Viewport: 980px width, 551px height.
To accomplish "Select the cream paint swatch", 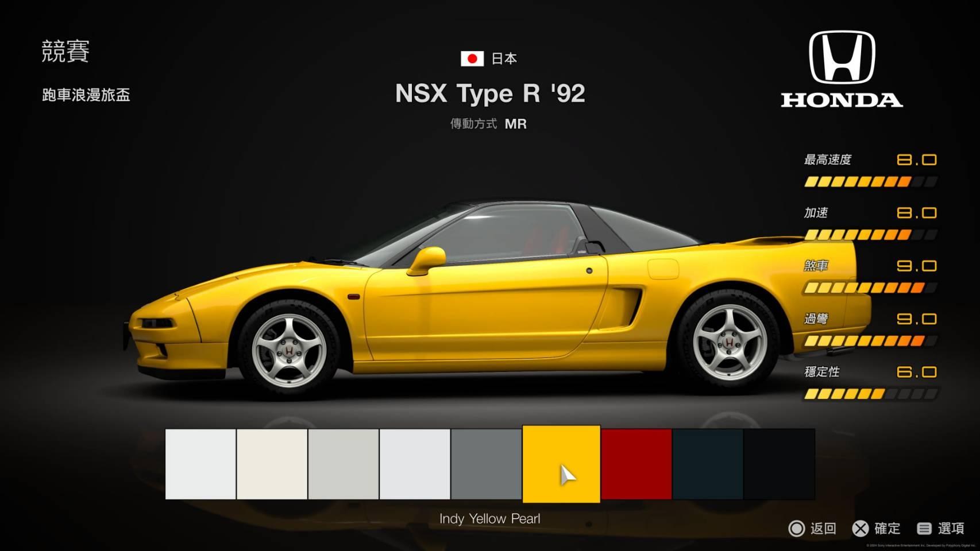I will (x=271, y=466).
